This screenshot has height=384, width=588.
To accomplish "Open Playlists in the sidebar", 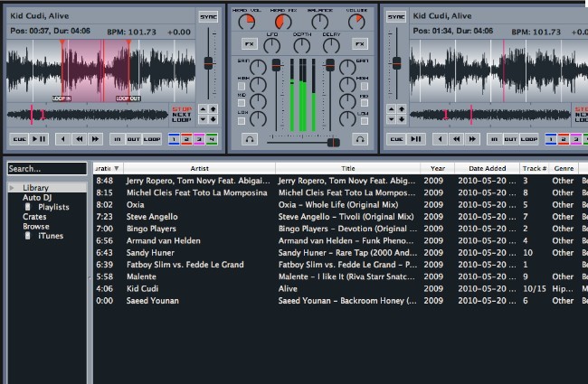I will tap(53, 207).
